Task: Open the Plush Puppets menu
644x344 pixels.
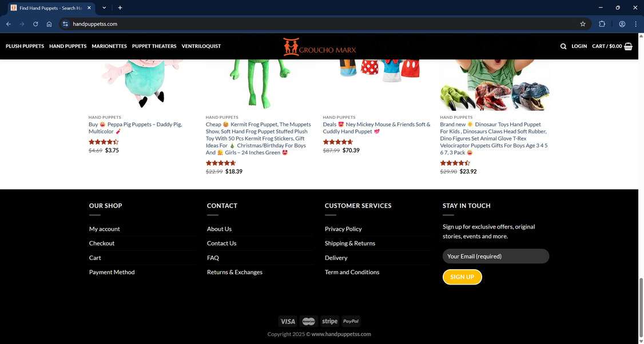Action: coord(25,46)
